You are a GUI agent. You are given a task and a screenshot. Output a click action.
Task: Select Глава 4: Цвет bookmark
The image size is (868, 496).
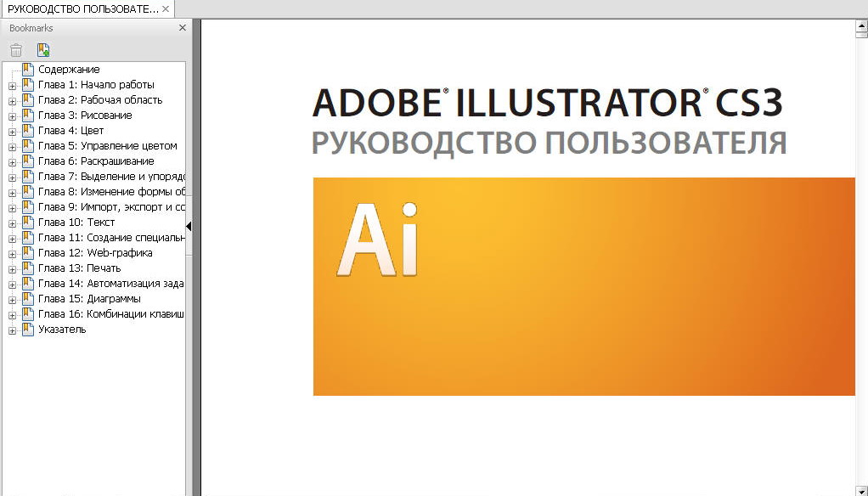tap(70, 131)
